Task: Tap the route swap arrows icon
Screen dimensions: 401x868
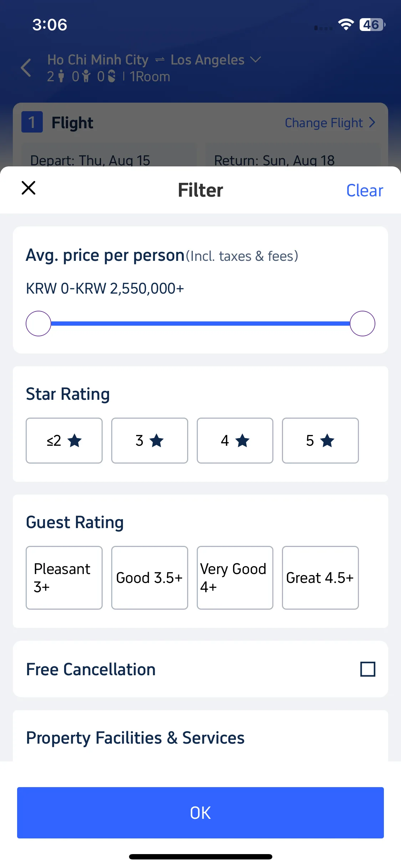Action: coord(160,60)
